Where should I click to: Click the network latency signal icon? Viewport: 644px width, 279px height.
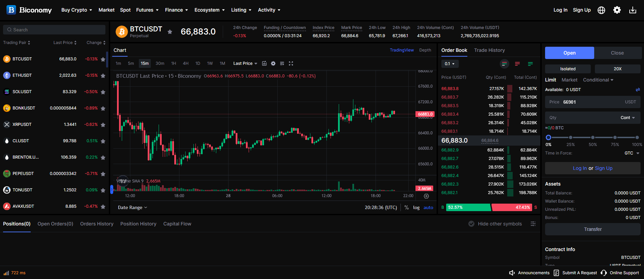point(6,273)
